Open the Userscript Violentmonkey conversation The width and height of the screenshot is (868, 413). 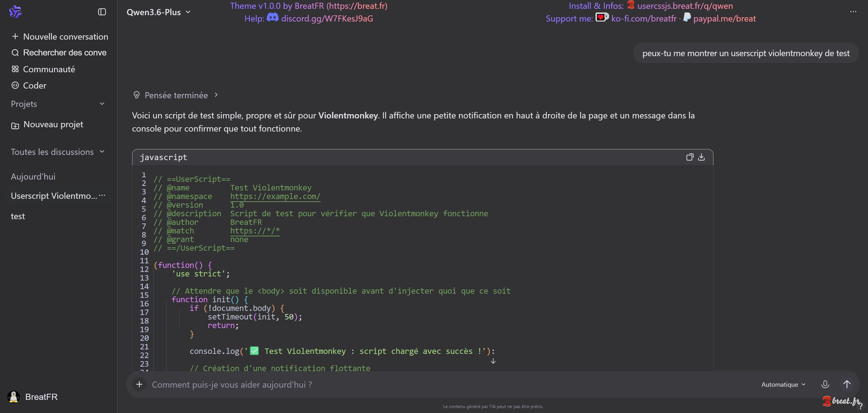[54, 196]
